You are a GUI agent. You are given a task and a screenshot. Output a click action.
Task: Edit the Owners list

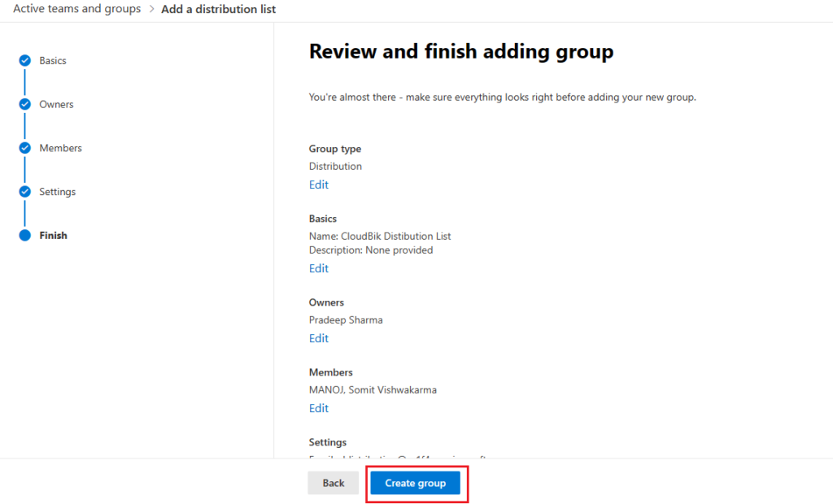(318, 338)
